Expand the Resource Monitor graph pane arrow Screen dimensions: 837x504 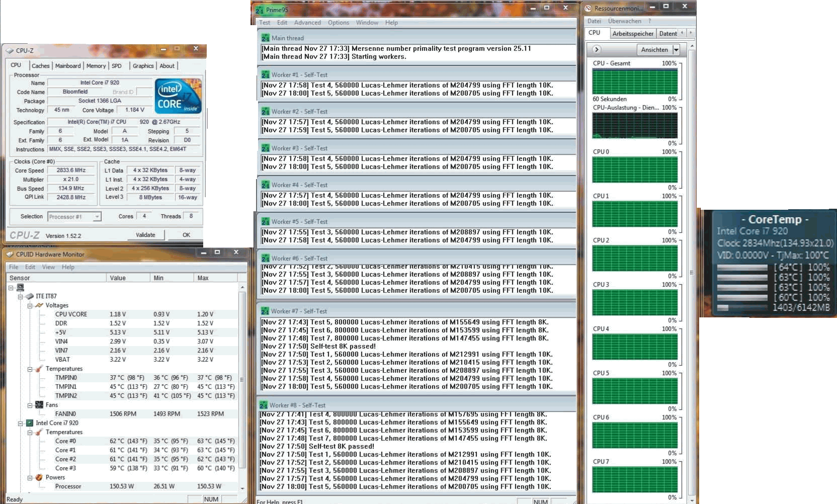point(597,49)
